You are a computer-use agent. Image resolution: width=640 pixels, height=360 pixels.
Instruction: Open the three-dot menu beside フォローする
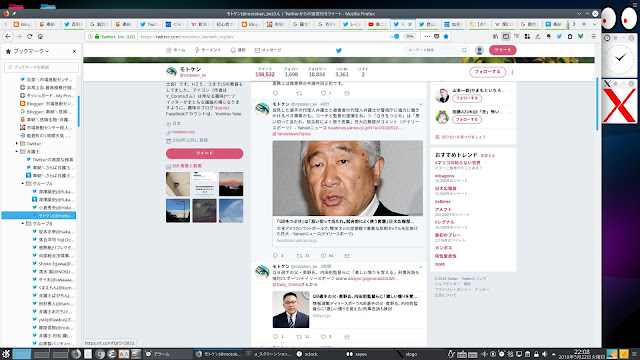(512, 72)
